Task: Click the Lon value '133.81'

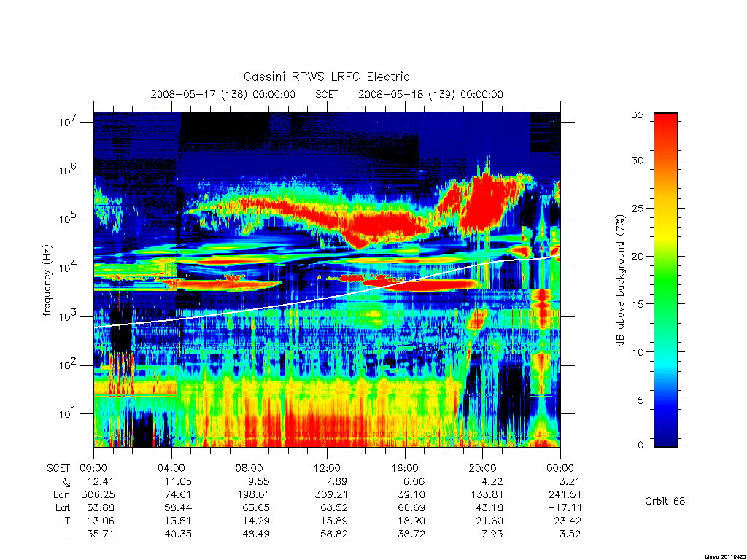Action: (x=487, y=495)
